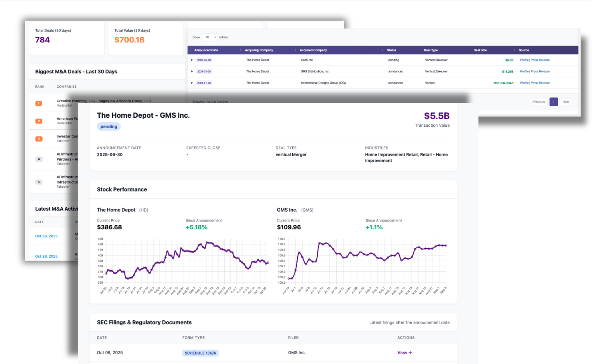Click rank badge 2 beside American deal

[39, 121]
